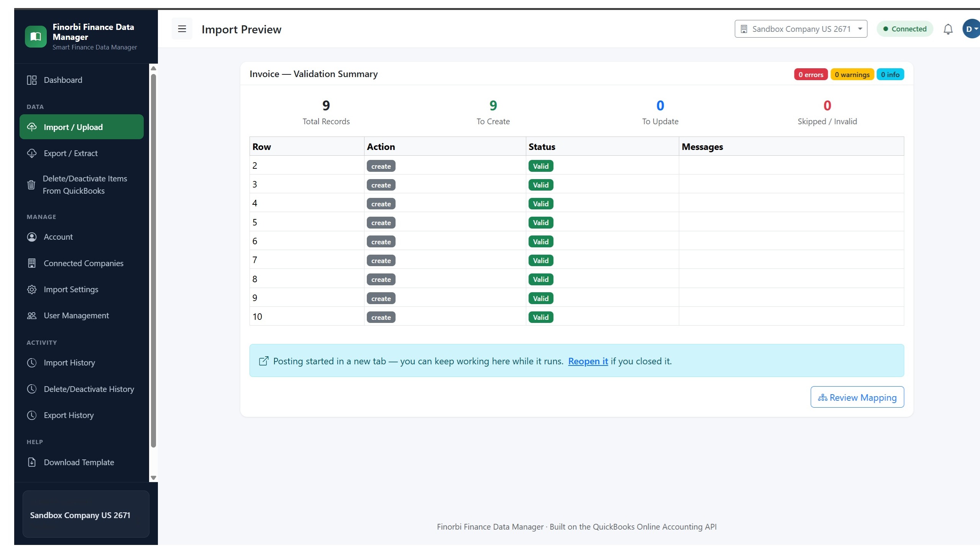
Task: Click the To Create count
Action: click(493, 105)
